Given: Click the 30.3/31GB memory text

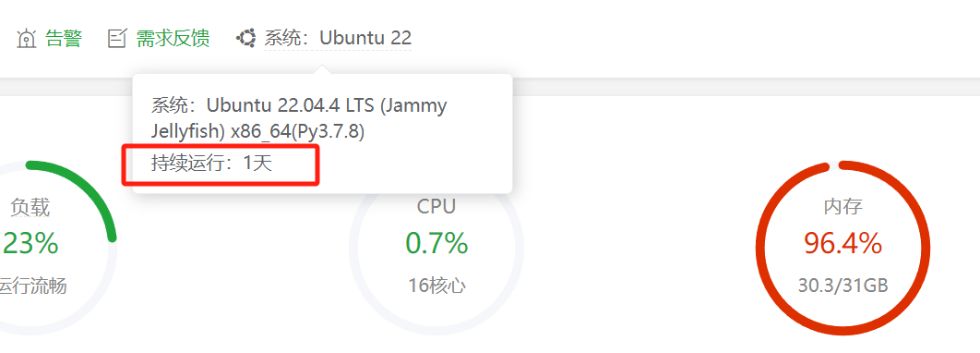Looking at the screenshot, I should 843,286.
